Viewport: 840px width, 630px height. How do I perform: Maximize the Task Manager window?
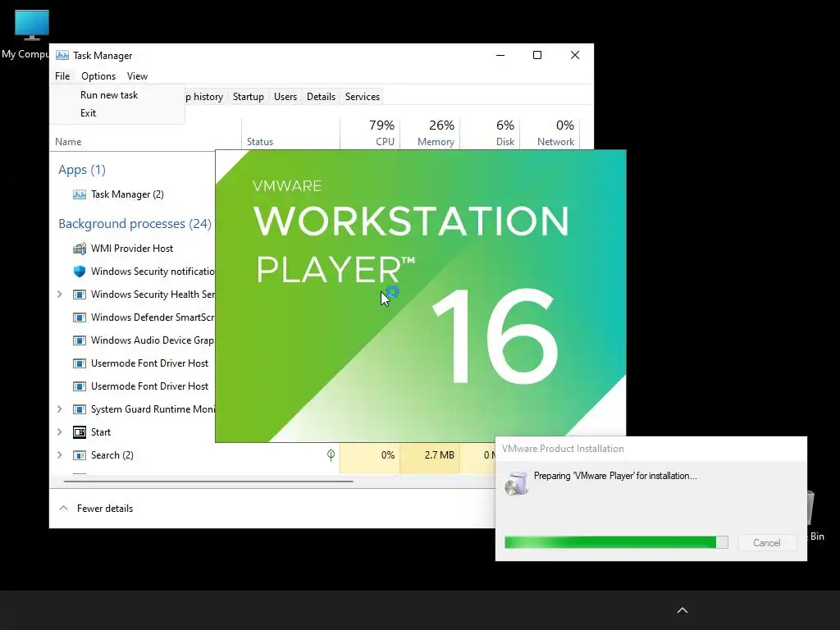(537, 55)
